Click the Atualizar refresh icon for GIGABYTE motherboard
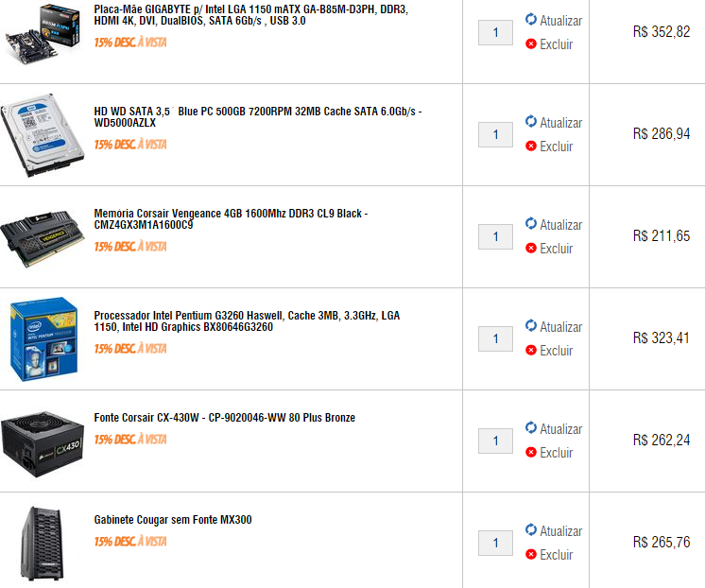This screenshot has width=705, height=588. pos(531,19)
